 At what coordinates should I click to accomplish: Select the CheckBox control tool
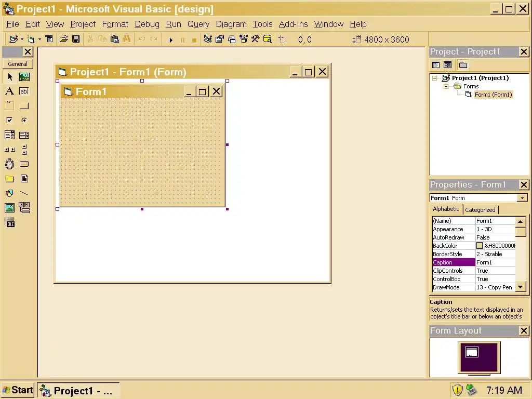coord(10,120)
